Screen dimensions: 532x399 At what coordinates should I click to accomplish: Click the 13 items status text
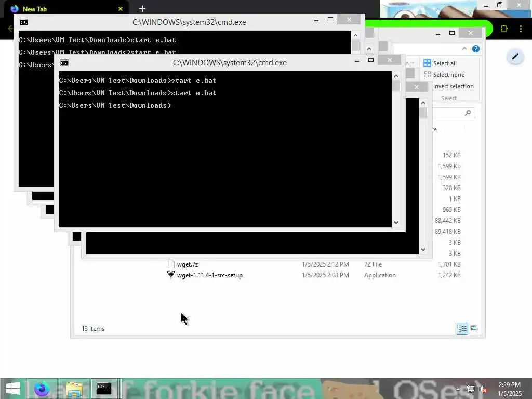pos(93,329)
